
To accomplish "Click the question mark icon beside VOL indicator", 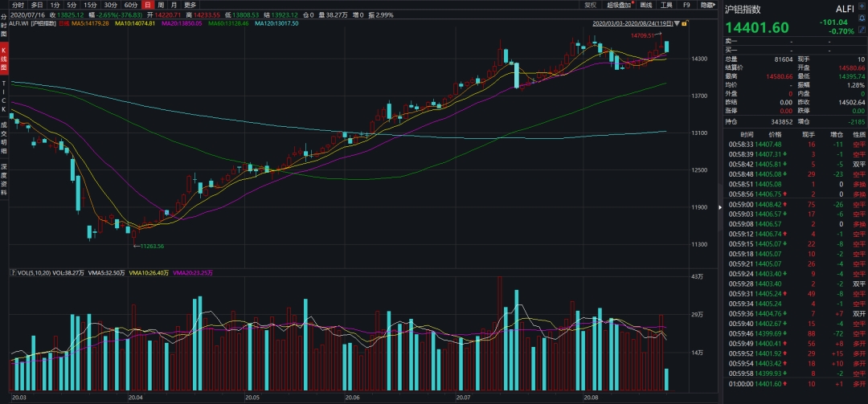I will [x=14, y=274].
